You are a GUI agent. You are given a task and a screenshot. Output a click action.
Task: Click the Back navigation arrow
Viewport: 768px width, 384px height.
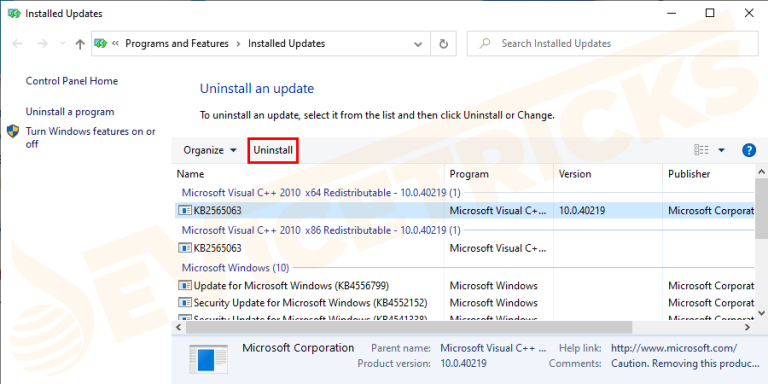click(17, 44)
